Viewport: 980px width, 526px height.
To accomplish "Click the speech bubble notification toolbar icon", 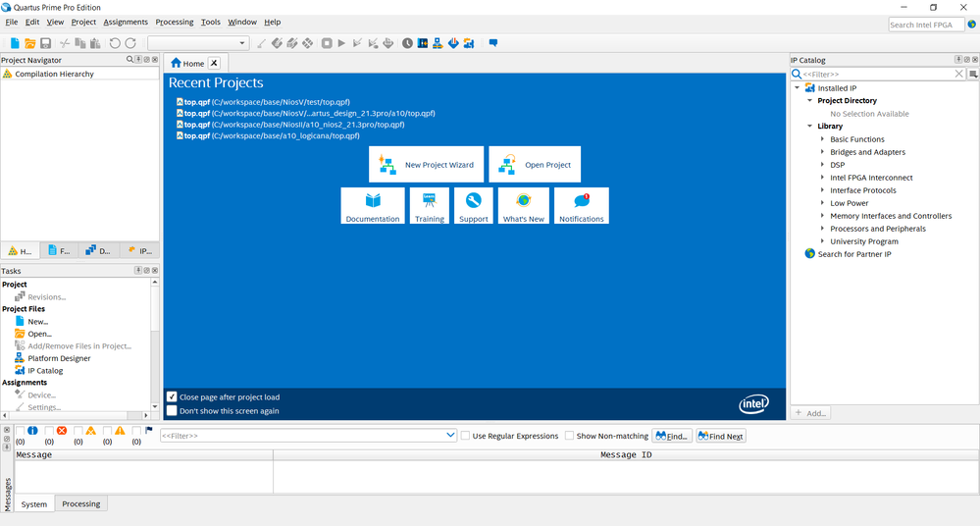I will 493,43.
